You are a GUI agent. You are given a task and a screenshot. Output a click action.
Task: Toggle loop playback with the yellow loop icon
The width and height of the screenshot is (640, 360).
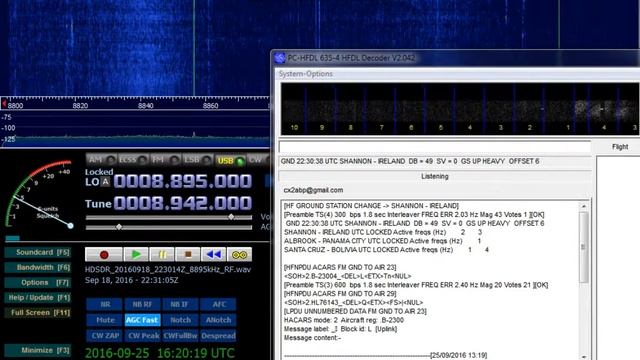pos(239,255)
